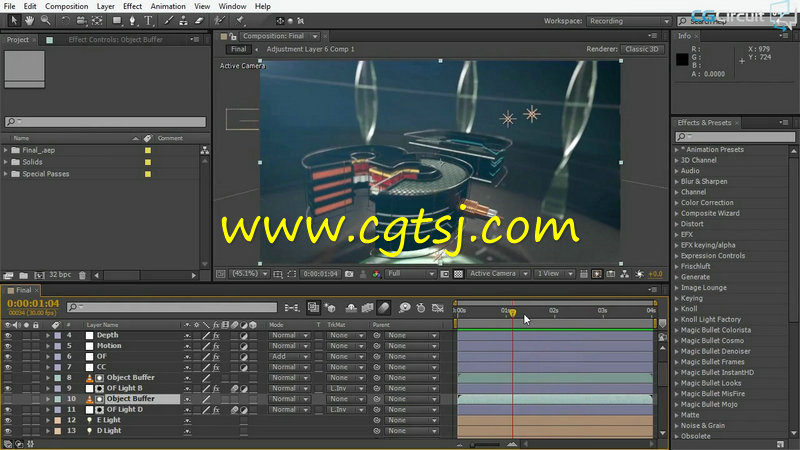Expand Animation Presets category
This screenshot has height=450, width=800.
(x=677, y=150)
